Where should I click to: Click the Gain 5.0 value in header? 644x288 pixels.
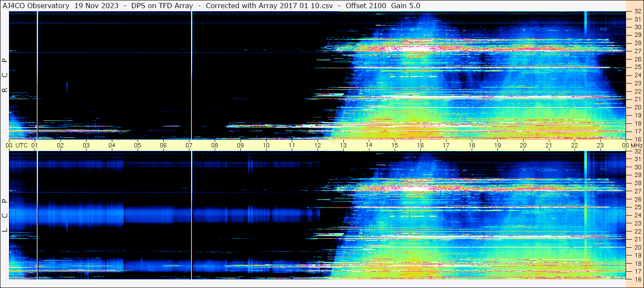(406, 6)
